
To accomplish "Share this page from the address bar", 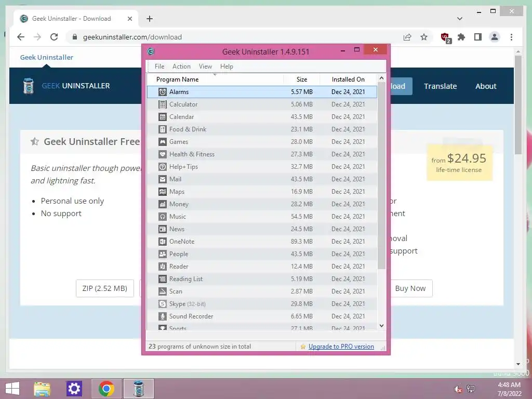I will tap(407, 37).
